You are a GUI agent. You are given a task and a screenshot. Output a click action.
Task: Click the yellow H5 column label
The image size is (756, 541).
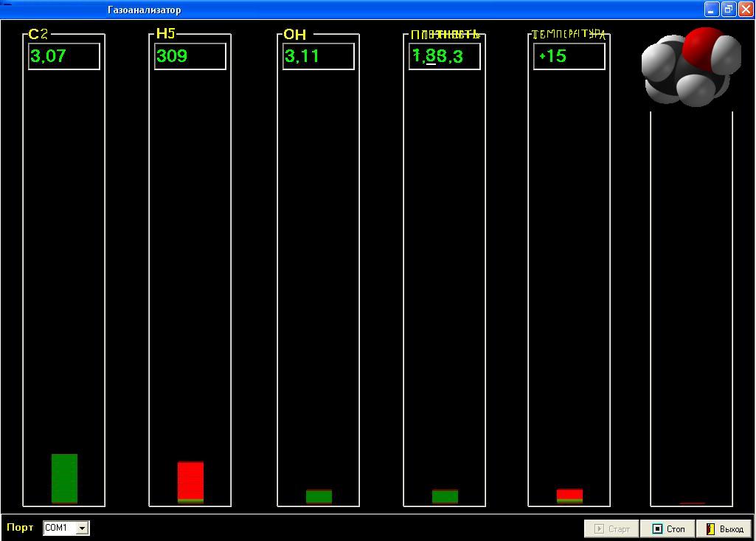click(165, 34)
